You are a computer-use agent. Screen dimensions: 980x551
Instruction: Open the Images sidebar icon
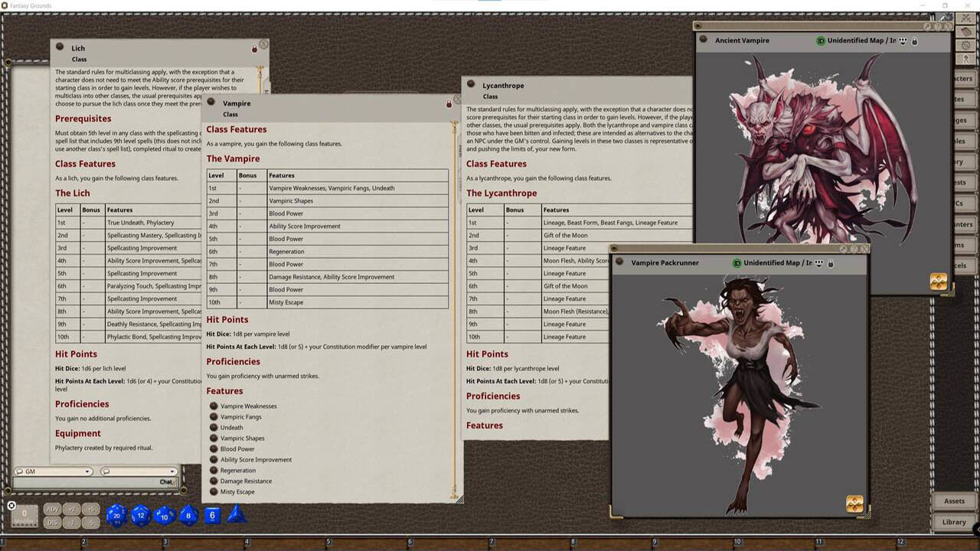click(966, 121)
